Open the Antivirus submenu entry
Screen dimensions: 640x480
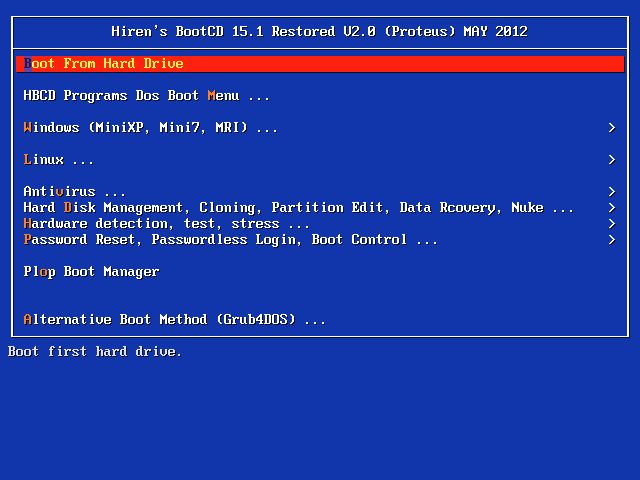tap(320, 191)
